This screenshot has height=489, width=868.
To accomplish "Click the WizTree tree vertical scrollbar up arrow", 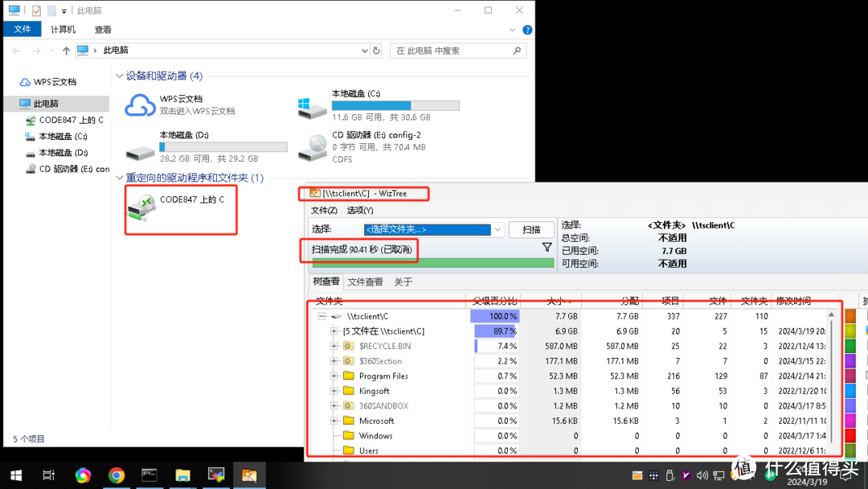I will (831, 314).
